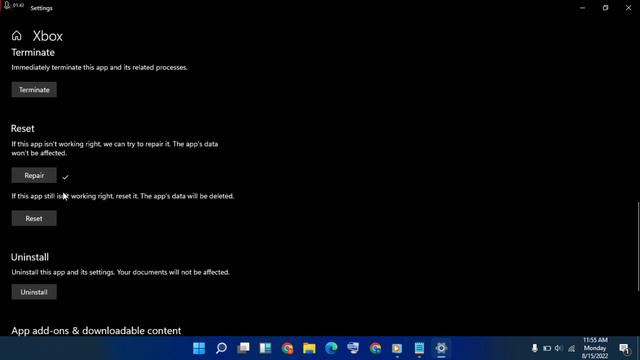Click text 'Immediately terminate this app and its related processes.'
Viewport: 640px width, 360px height.
coord(99,67)
